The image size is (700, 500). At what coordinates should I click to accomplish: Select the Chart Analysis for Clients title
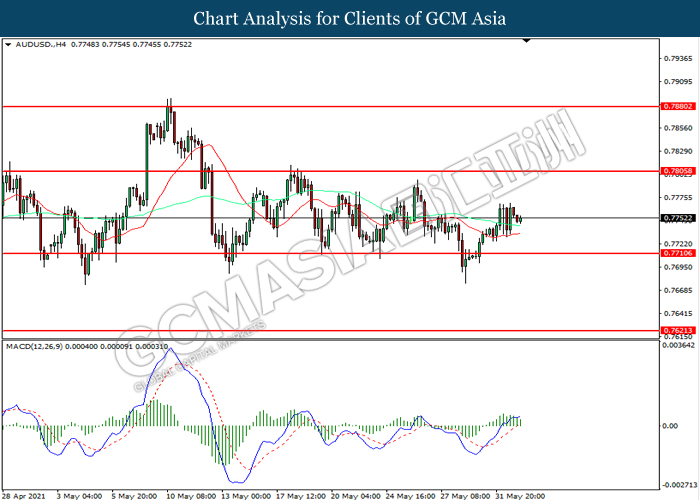[350, 19]
